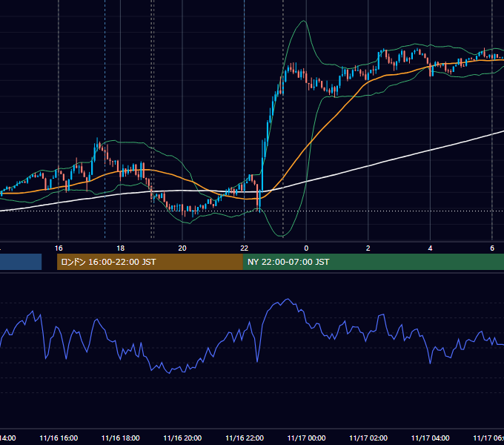Click the 11/16 18:00 date label

(x=121, y=438)
